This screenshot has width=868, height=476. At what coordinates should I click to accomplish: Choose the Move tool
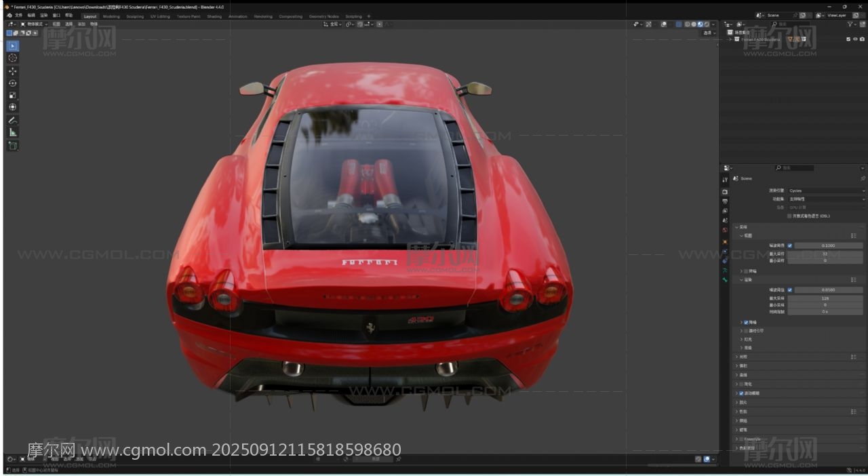click(x=13, y=71)
